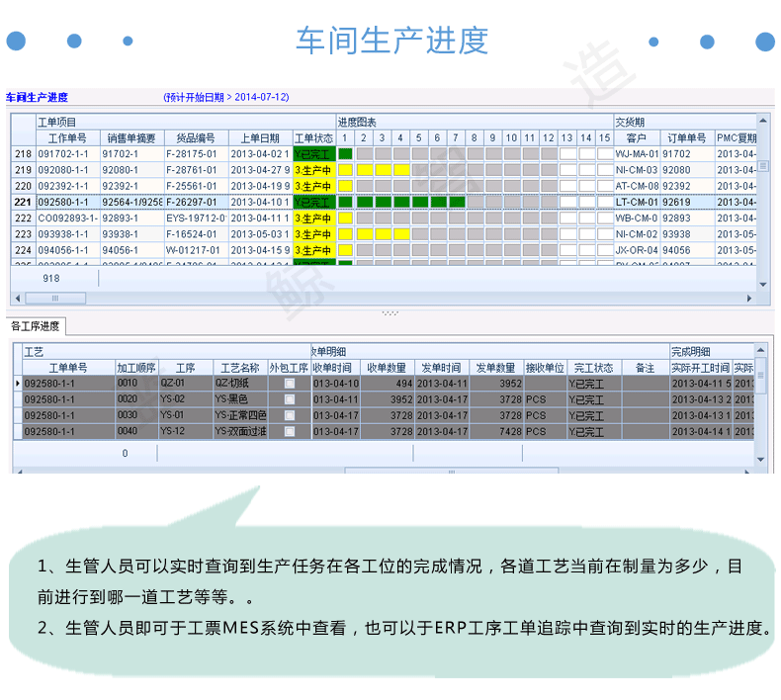The image size is (781, 700).
Task: Click scroll-up arrow of upper work order grid
Action: pos(762,121)
